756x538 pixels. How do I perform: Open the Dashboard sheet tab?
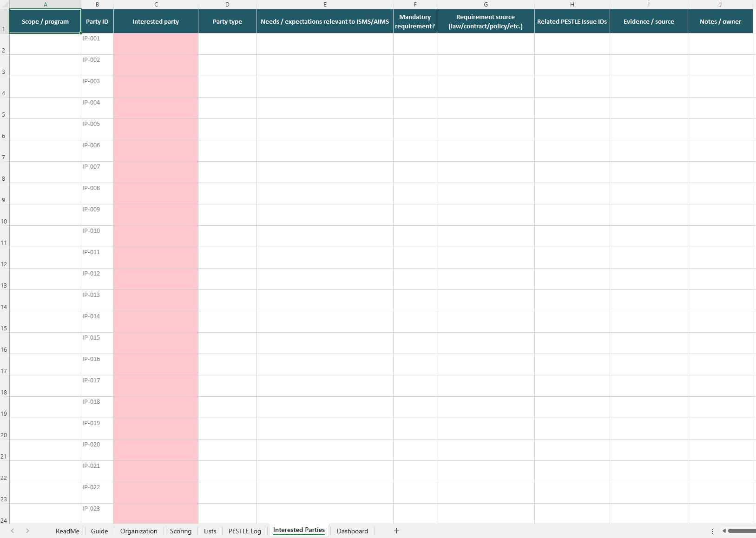pyautogui.click(x=352, y=531)
